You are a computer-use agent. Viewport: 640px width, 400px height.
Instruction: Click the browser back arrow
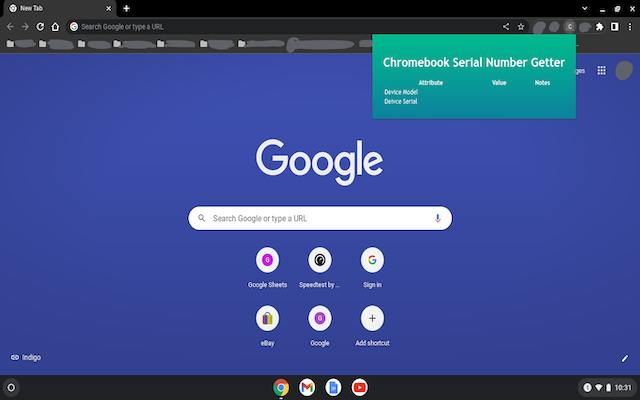coord(10,27)
